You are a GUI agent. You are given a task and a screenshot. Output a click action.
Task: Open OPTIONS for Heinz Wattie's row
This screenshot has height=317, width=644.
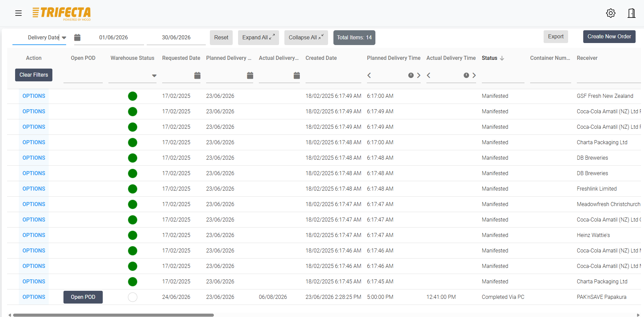pyautogui.click(x=34, y=235)
